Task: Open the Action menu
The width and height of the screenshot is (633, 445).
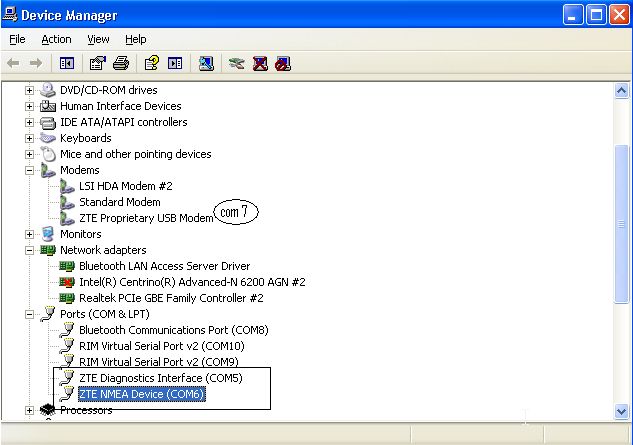Action: 56,39
